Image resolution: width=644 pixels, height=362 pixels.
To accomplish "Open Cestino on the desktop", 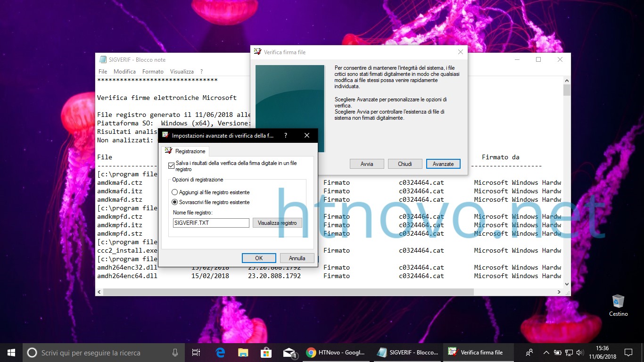I will (618, 301).
